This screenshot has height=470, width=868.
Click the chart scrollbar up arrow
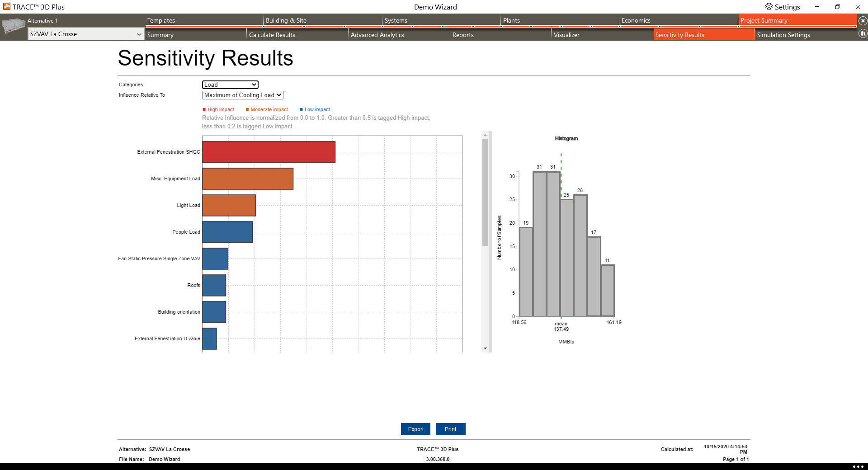tap(485, 135)
